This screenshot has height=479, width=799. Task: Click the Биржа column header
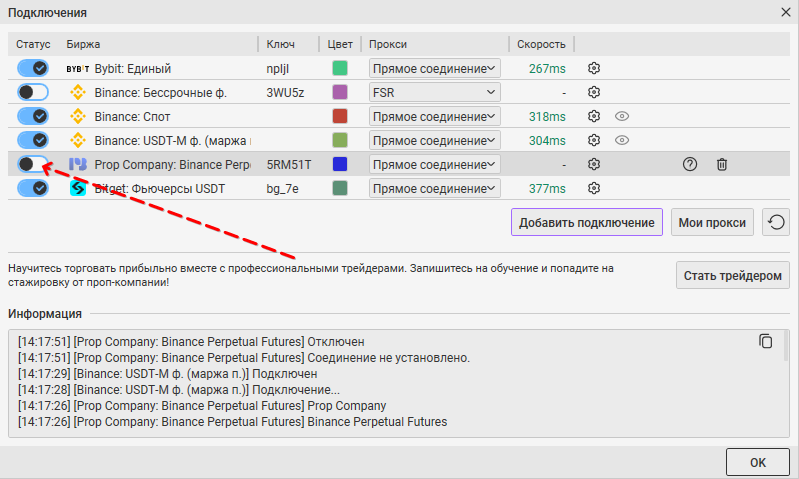83,44
